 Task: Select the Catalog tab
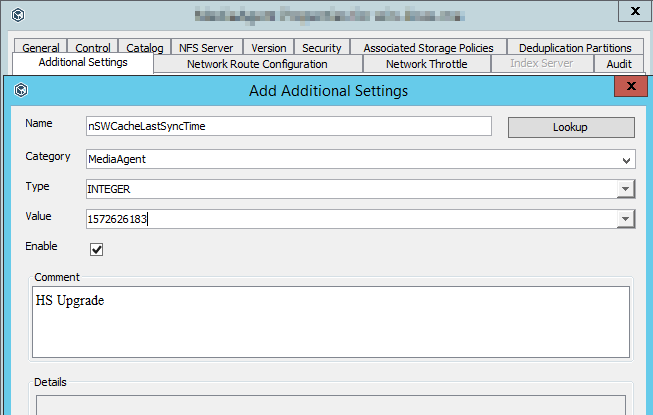(145, 47)
